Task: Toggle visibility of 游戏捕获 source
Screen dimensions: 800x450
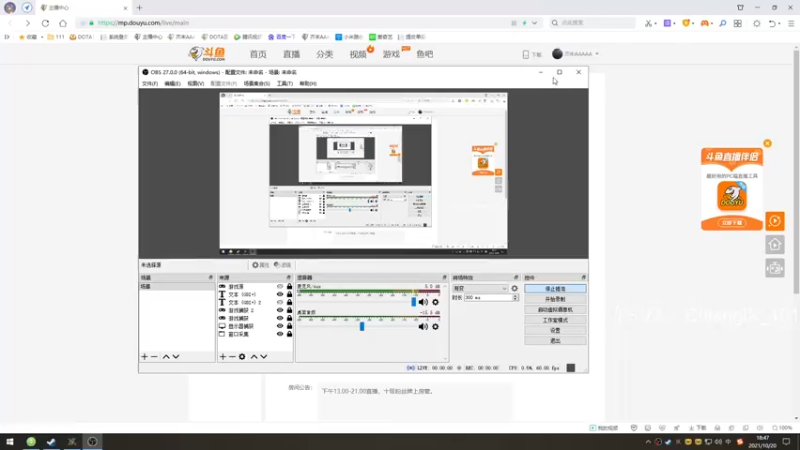Action: 280,318
